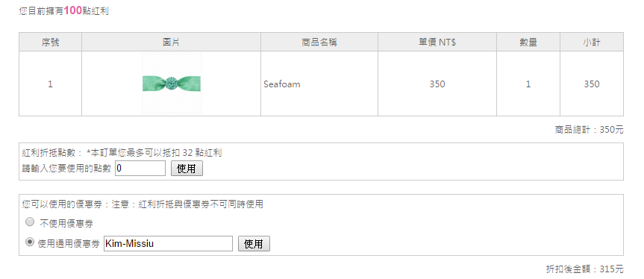Click the 紅利折抵點數 notice text
The width and height of the screenshot is (644, 279).
pos(122,153)
